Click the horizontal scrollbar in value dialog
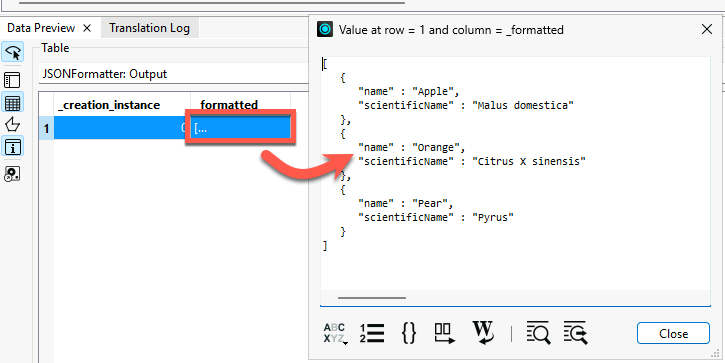This screenshot has height=363, width=725. pos(372,298)
